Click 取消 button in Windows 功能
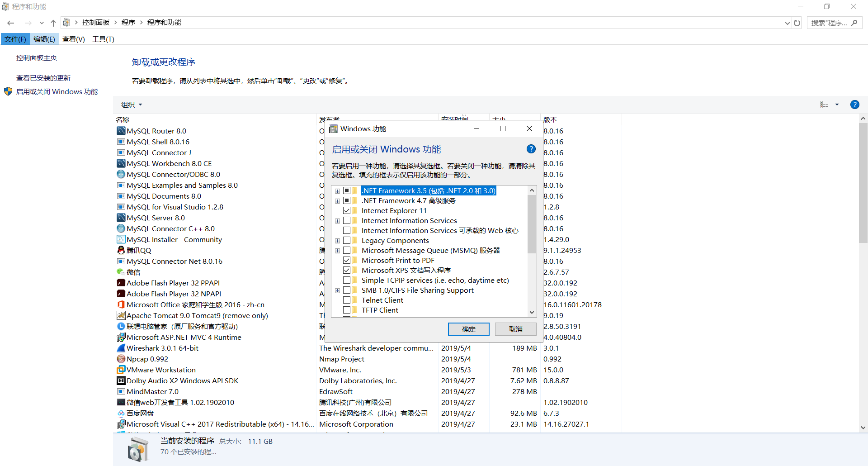Screen dimensions: 868x466 [516, 329]
